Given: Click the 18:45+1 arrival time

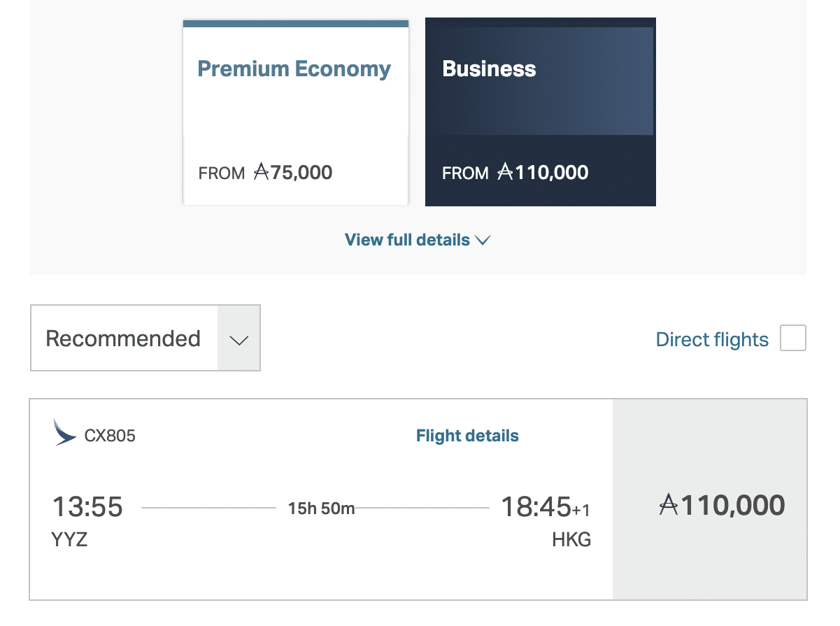Looking at the screenshot, I should pos(545,506).
